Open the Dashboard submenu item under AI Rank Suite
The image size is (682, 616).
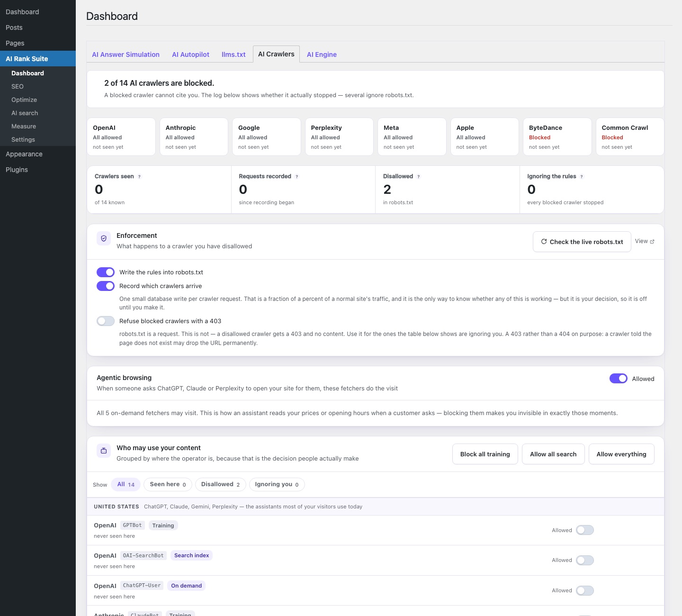pos(38,73)
